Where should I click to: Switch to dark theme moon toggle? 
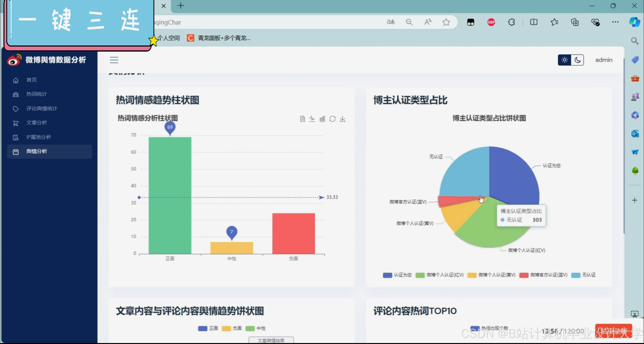click(x=578, y=60)
